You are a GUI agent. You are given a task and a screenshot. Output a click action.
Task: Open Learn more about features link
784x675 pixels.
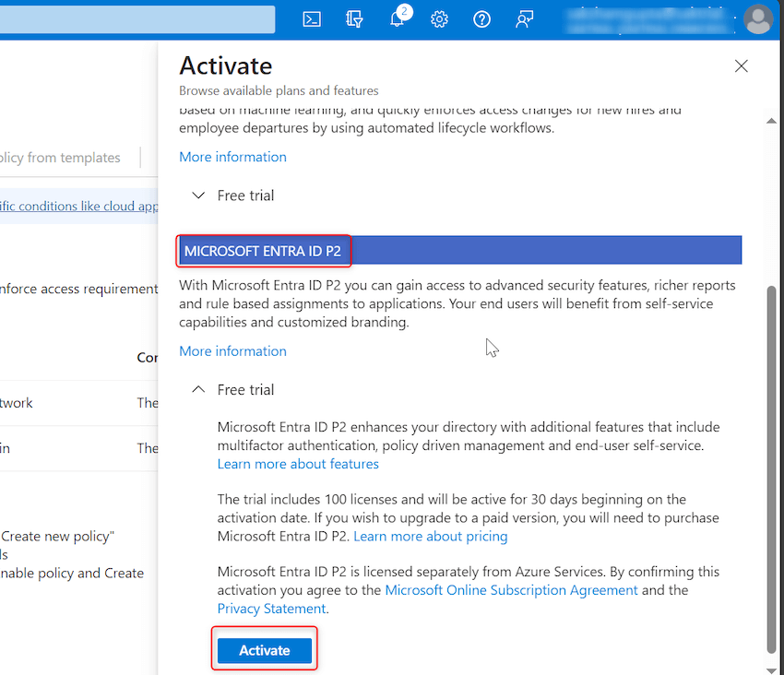(x=298, y=463)
